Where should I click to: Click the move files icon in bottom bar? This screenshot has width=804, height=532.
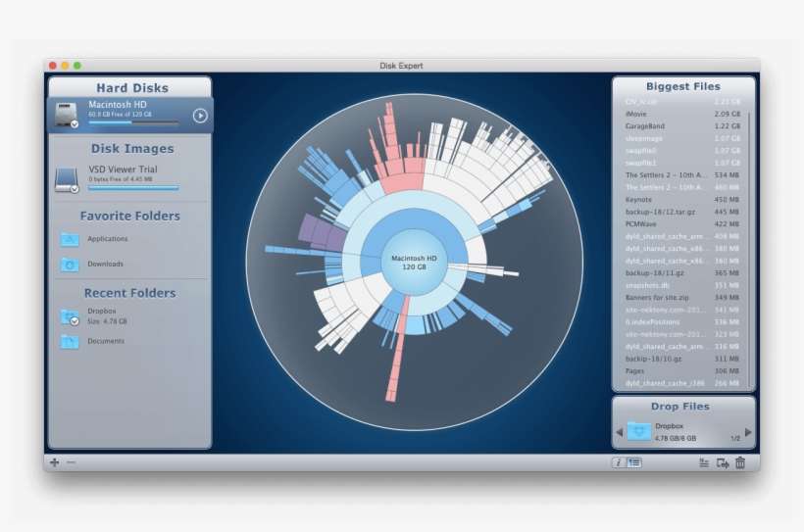coord(723,463)
